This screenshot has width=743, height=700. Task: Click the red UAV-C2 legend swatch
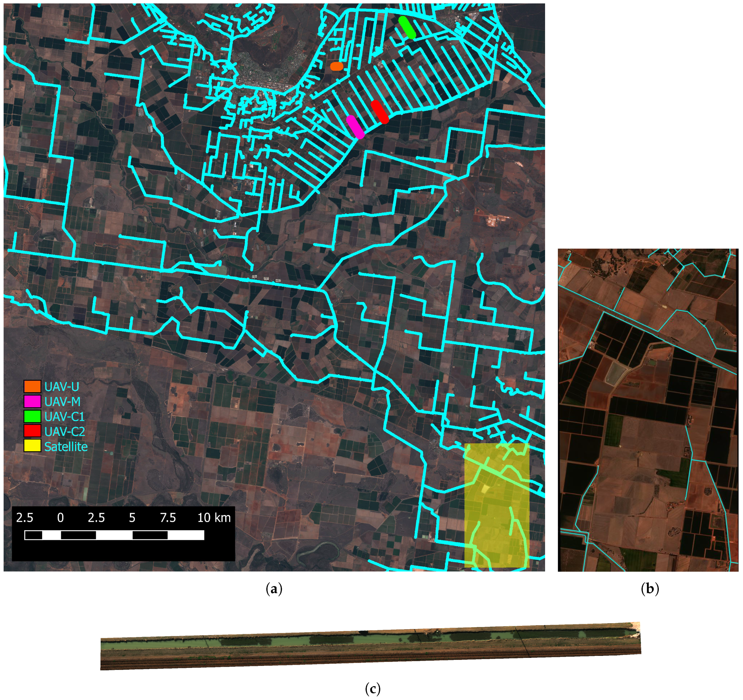(32, 431)
